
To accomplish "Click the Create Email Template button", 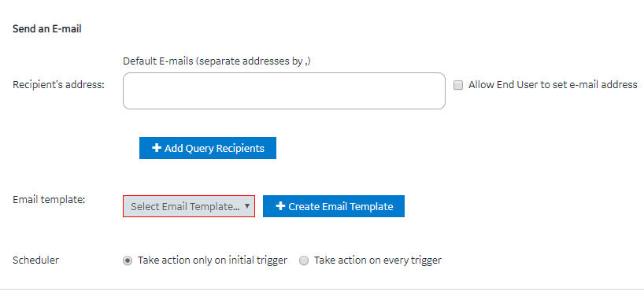I will (334, 206).
